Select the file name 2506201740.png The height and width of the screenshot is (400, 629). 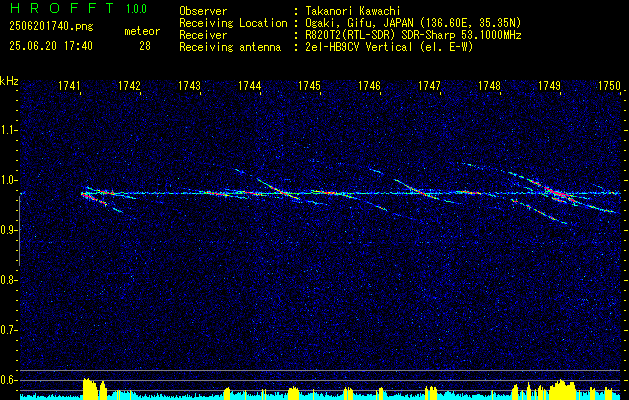(51, 27)
